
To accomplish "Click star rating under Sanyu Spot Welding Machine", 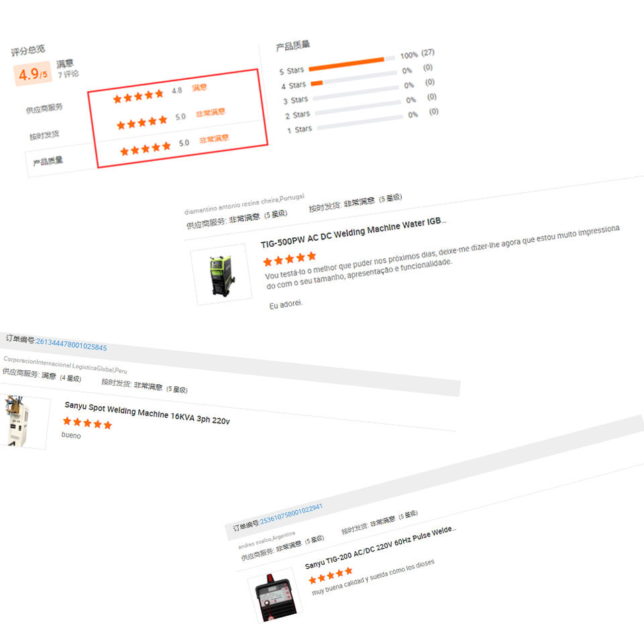I will point(87,423).
